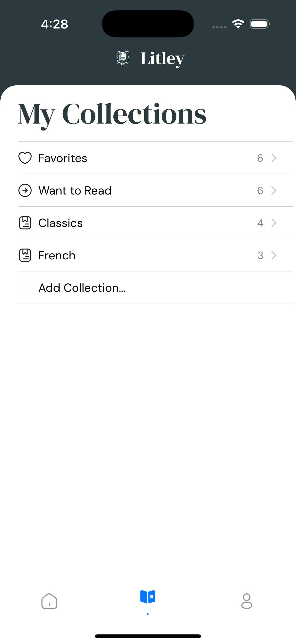This screenshot has height=644, width=296.
Task: Tap Add Collection… to create a collection
Action: [82, 288]
